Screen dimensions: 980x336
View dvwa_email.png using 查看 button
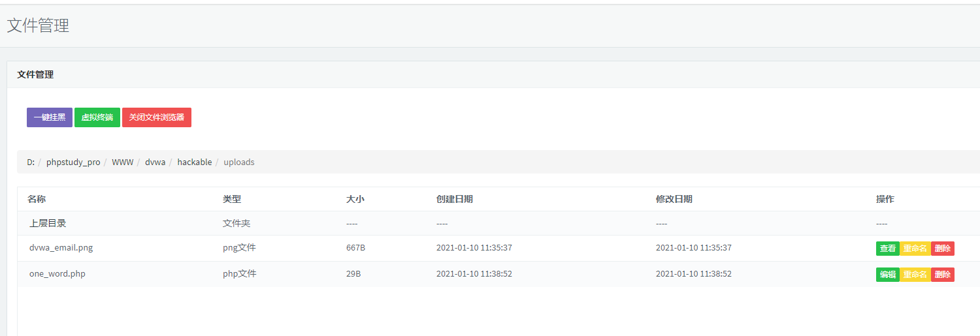(x=887, y=249)
